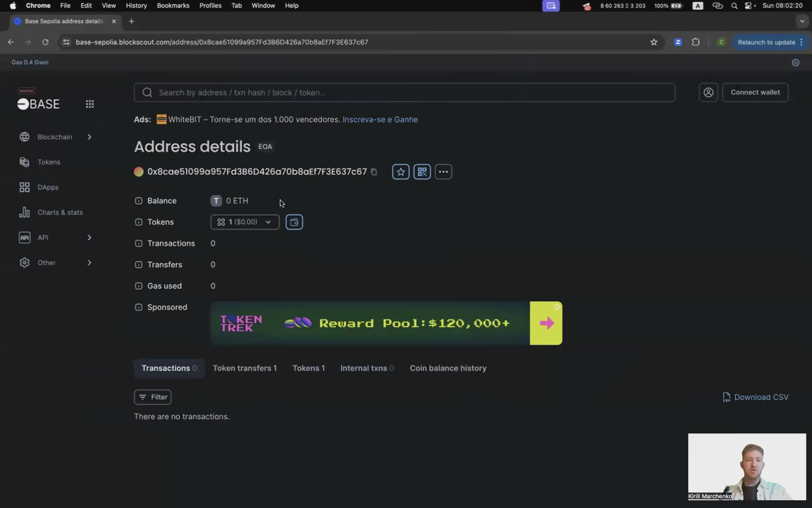Click the Token Trek Reward Pool banner
The image size is (812, 508).
(386, 323)
